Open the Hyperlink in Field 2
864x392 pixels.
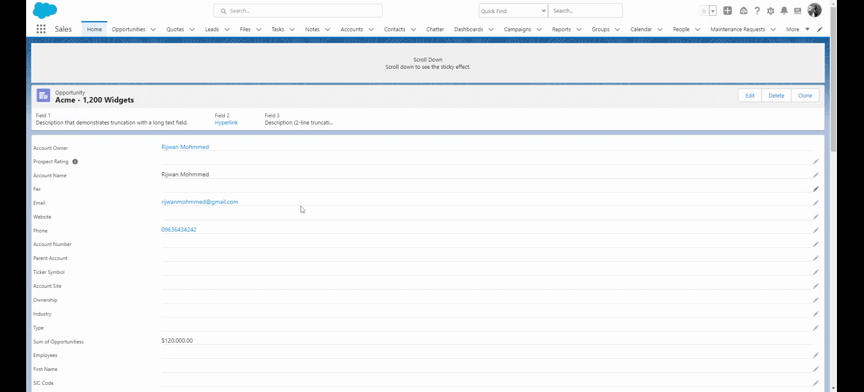[226, 122]
